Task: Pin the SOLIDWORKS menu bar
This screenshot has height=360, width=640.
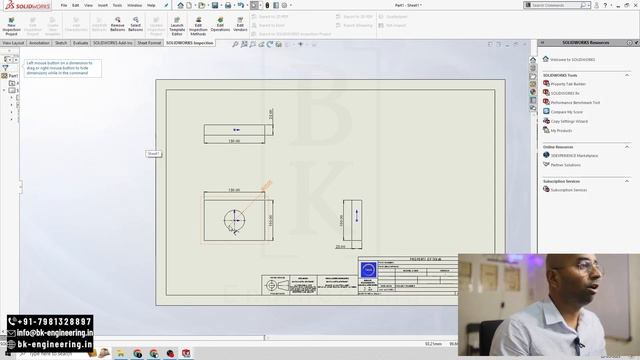Action: pyautogui.click(x=166, y=5)
